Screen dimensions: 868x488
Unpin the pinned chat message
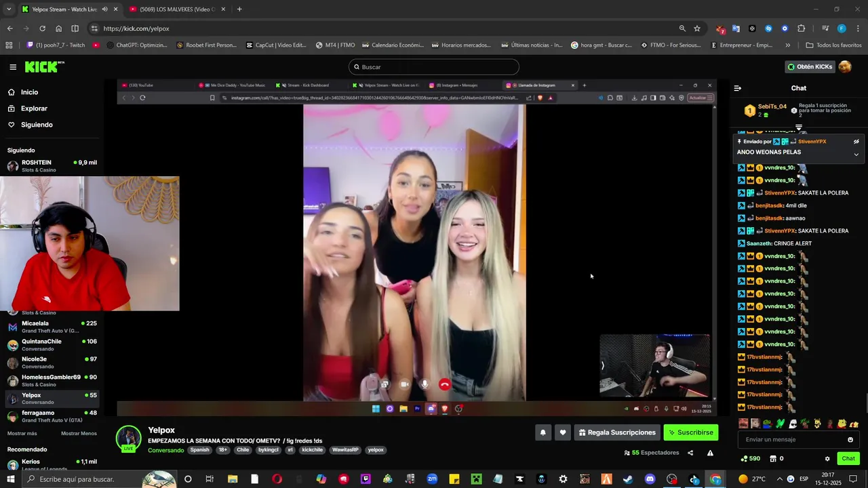(x=856, y=142)
